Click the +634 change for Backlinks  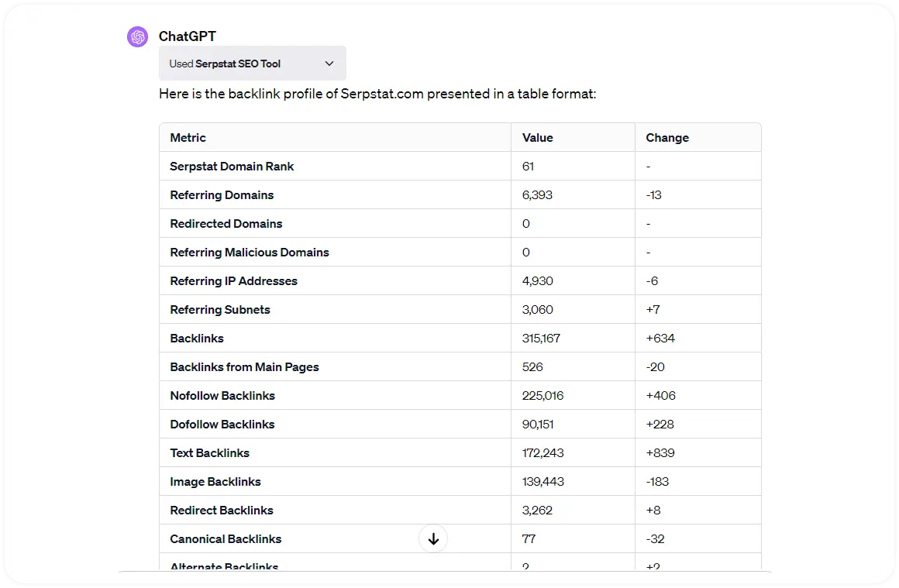click(660, 338)
